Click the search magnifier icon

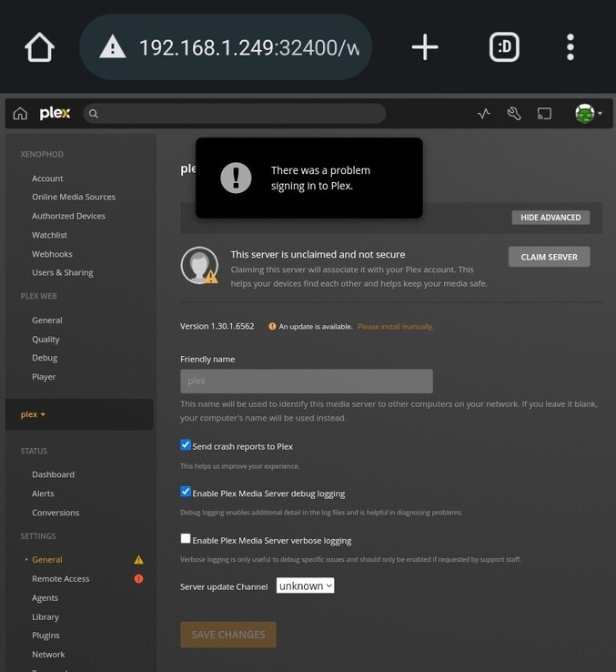94,114
